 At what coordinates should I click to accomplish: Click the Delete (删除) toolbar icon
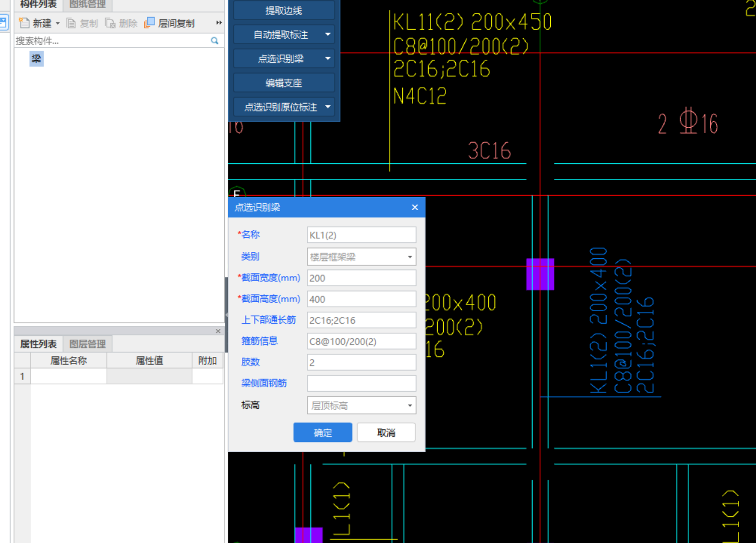[110, 23]
